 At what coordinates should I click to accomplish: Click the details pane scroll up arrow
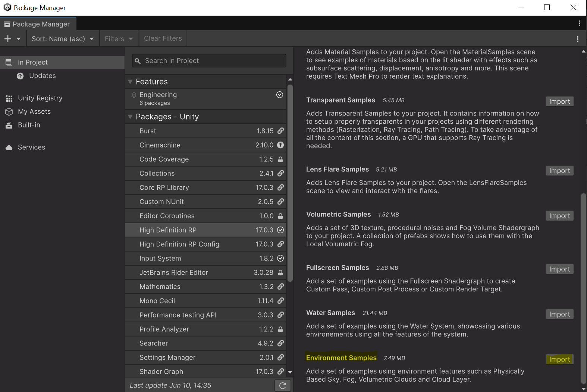coord(584,51)
